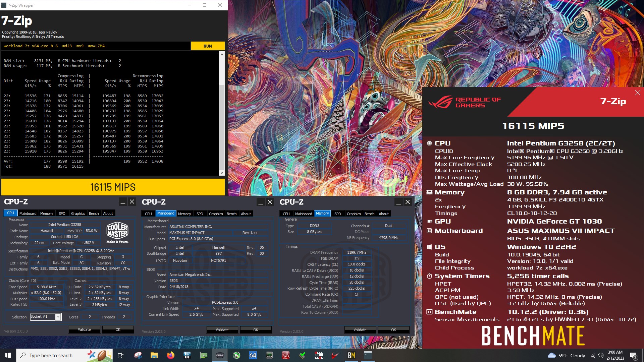Viewport: 644px width, 362px height.
Task: Click the MAXIMUS VII IMPACT model field
Action: tap(200, 233)
